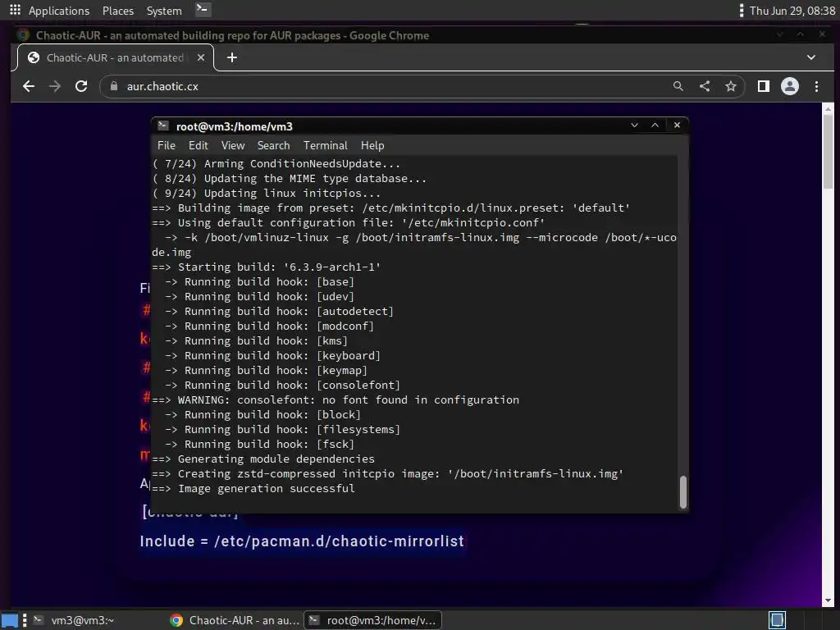Maximize the root@vm3 terminal window
The width and height of the screenshot is (840, 630).
click(x=655, y=126)
